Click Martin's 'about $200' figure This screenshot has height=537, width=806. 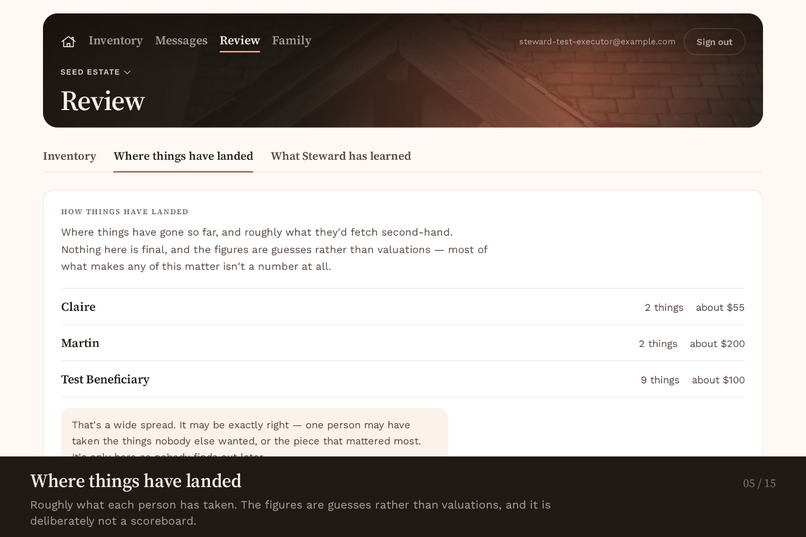[717, 344]
